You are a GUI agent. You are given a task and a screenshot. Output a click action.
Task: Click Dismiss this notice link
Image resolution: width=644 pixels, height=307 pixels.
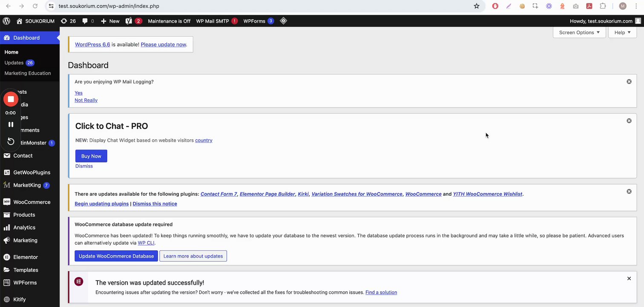pyautogui.click(x=155, y=204)
